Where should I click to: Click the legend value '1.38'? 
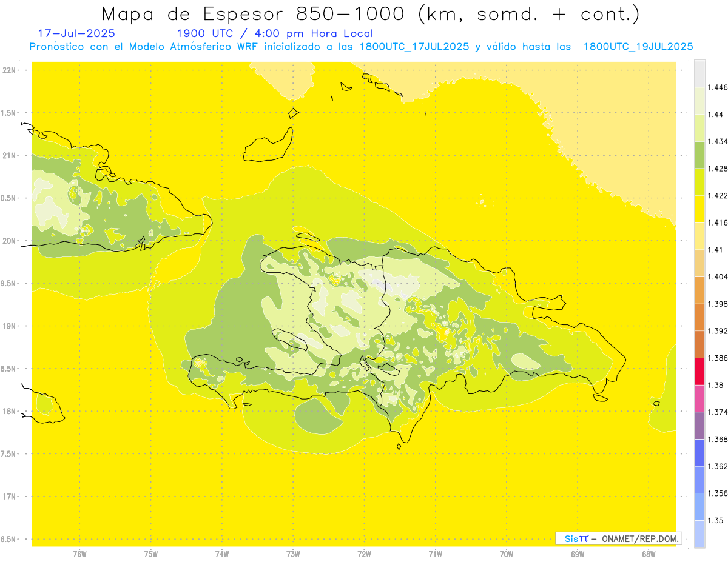pos(715,385)
